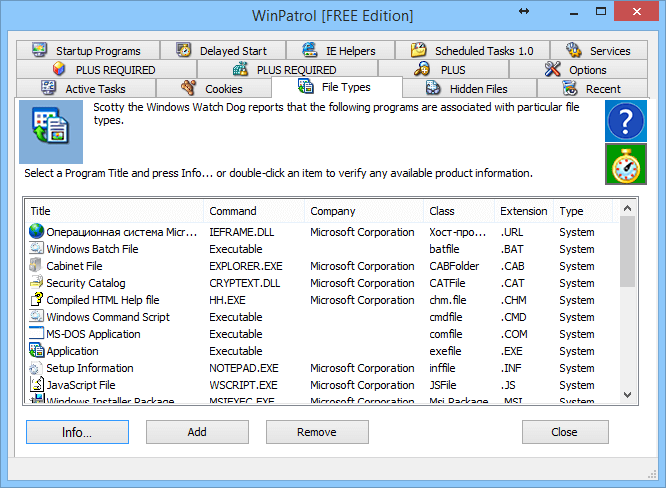Sort list by Command column header

[254, 211]
